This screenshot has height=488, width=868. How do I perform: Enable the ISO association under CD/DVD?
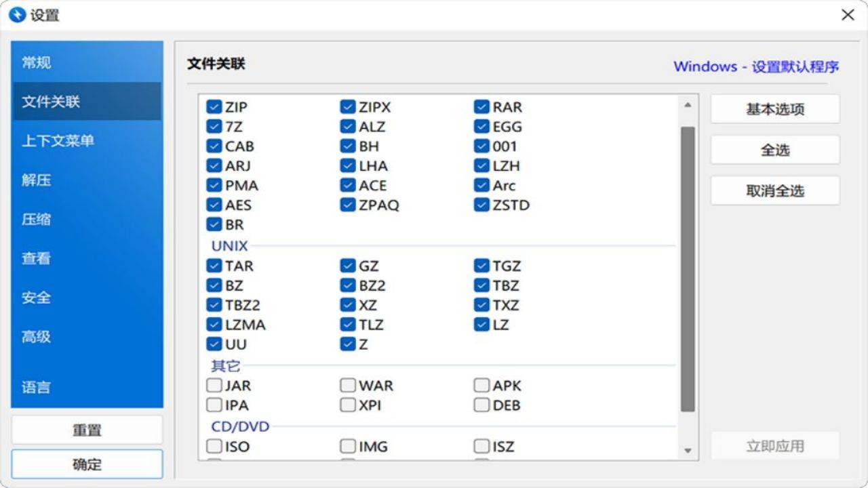pyautogui.click(x=213, y=446)
